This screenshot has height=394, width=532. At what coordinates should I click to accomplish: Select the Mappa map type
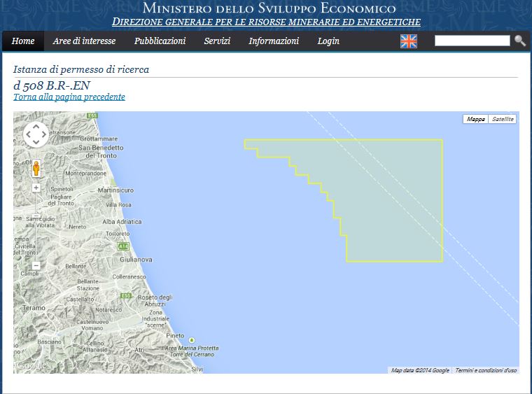(x=476, y=119)
